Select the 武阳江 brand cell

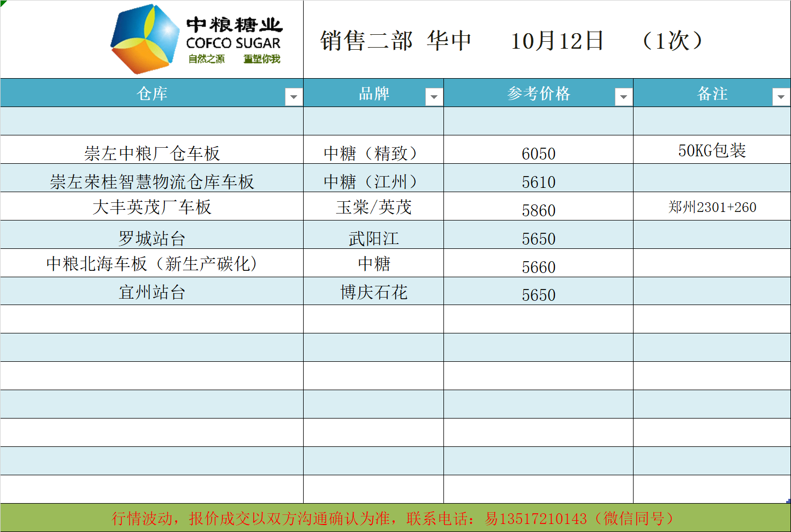click(373, 238)
